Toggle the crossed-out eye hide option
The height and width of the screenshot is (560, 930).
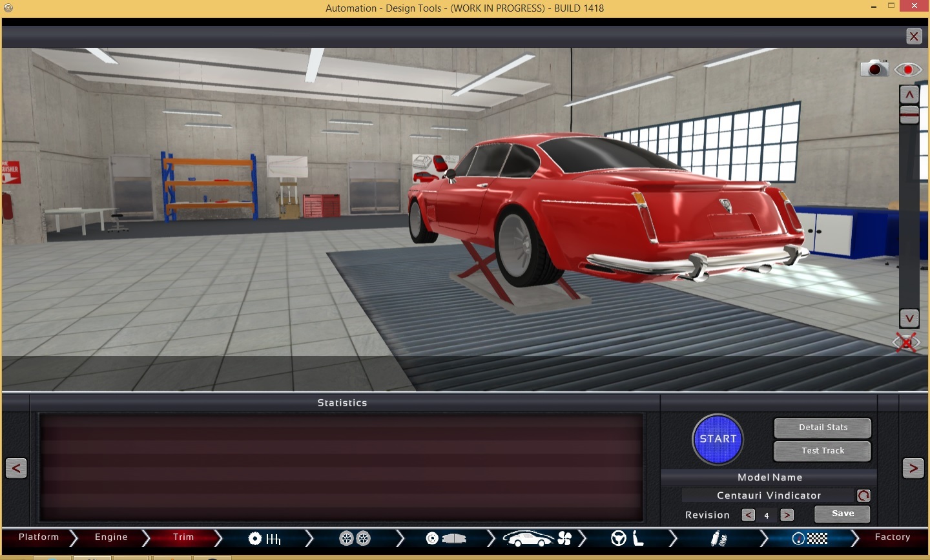(906, 342)
